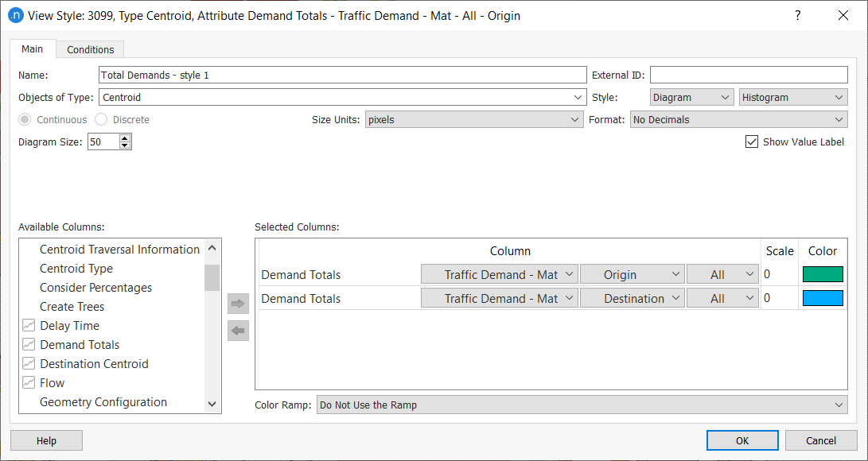
Task: Select the Continuous radio button
Action: [x=25, y=120]
